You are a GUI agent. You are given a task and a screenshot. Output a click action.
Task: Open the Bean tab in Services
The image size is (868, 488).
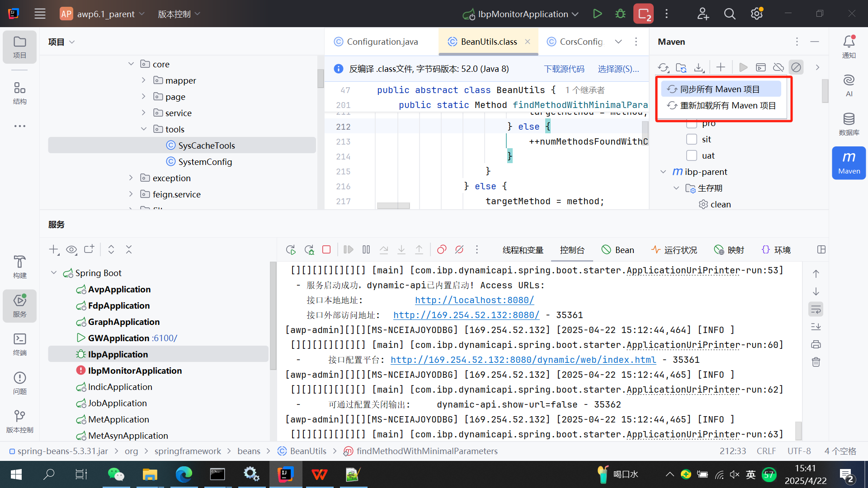[618, 250]
